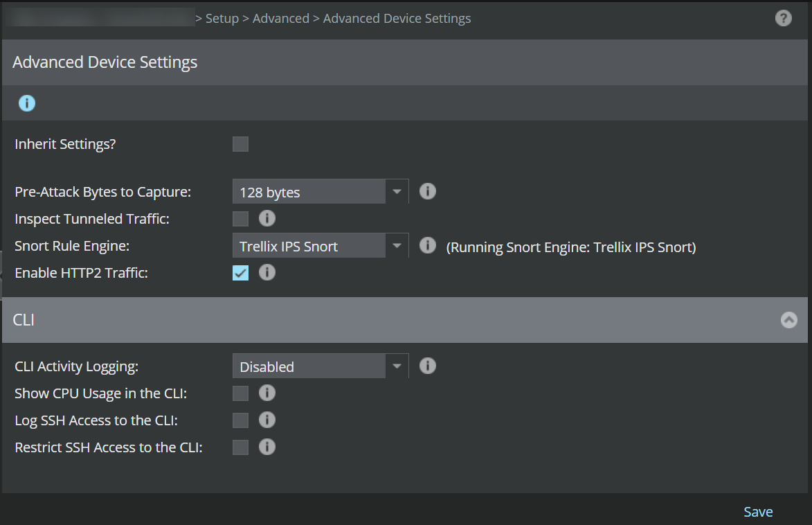Show info for Log SSH Access to the CLI

click(x=267, y=420)
